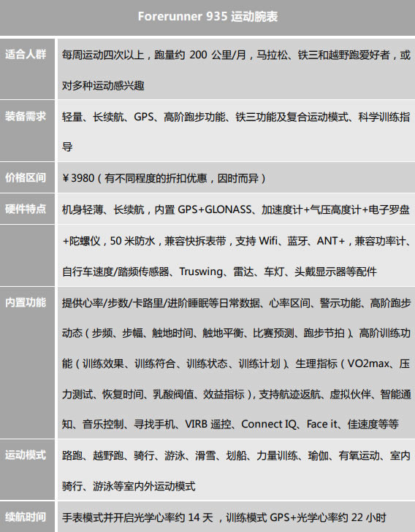
Task: Click the text 轻量、长续航、GPS
Action: tap(108, 117)
